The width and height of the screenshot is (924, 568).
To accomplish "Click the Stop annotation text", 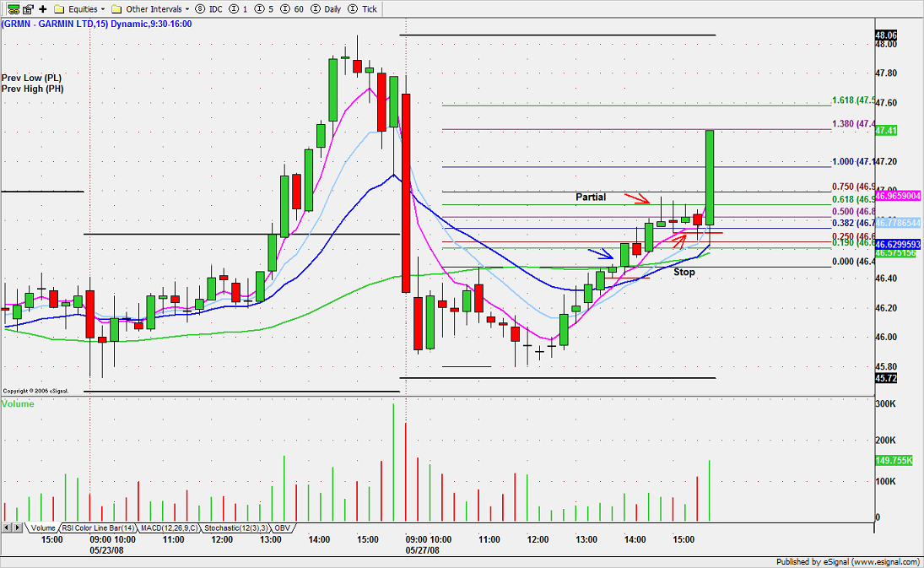I will coord(684,273).
